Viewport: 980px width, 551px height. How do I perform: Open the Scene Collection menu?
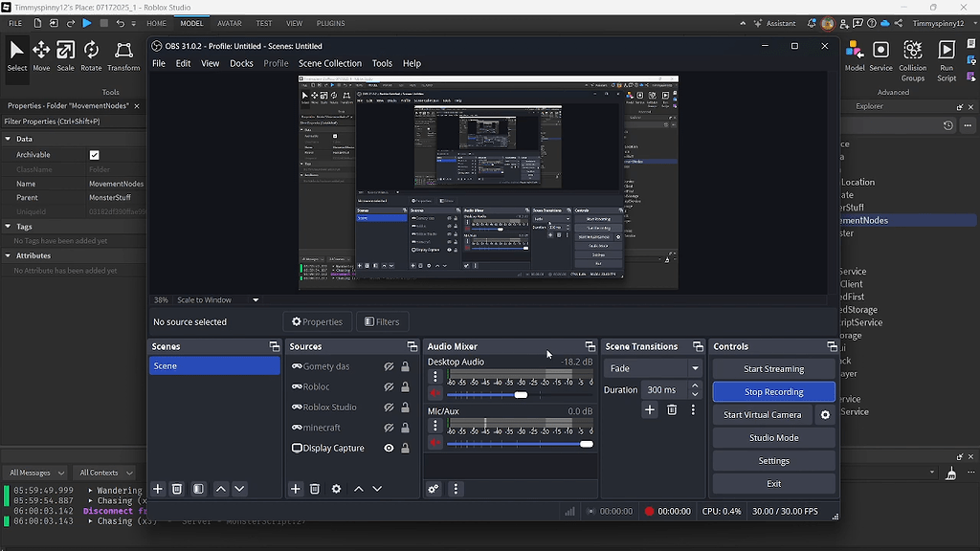coord(330,63)
